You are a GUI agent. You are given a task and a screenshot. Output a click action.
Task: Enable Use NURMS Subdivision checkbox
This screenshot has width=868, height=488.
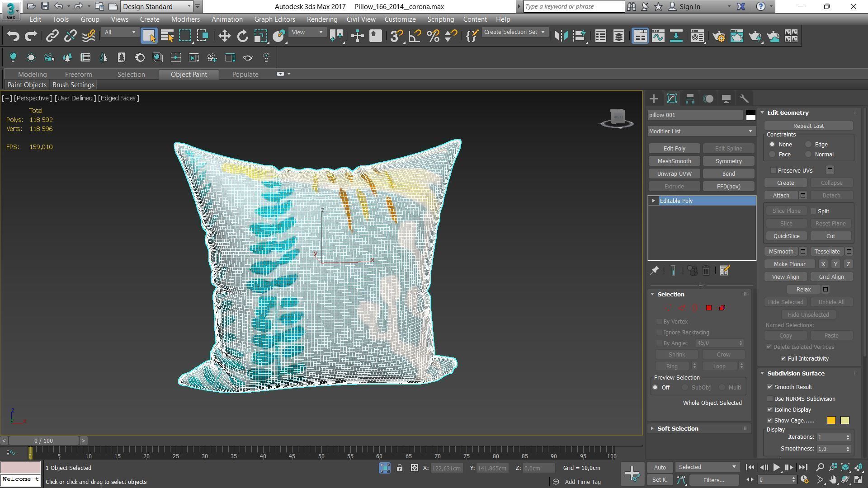tap(770, 399)
